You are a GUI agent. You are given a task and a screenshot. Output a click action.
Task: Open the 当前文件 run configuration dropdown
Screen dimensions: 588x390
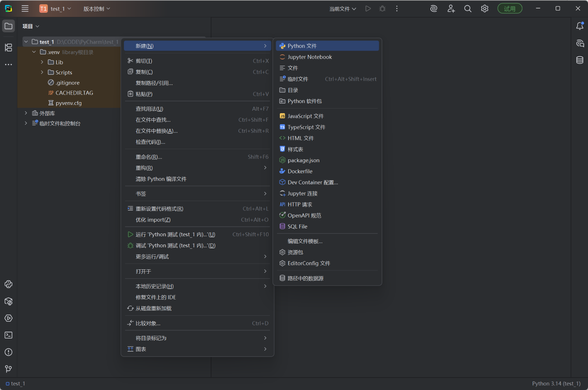(343, 9)
